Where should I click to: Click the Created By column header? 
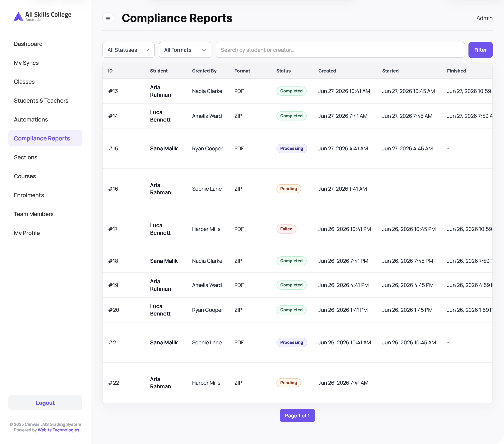(x=204, y=71)
